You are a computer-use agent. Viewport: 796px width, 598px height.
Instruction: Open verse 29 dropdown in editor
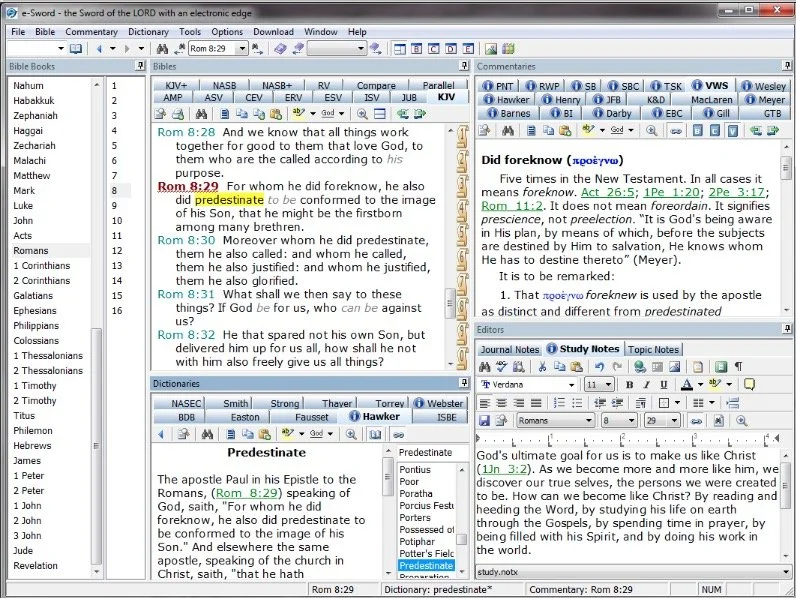674,420
